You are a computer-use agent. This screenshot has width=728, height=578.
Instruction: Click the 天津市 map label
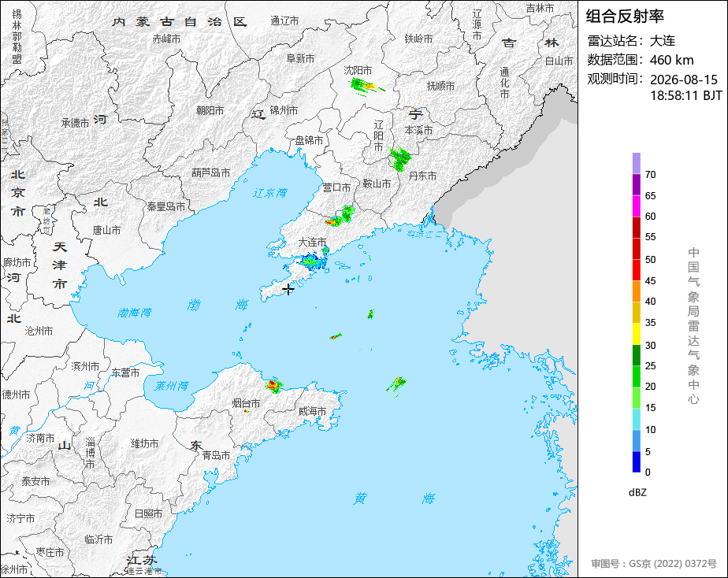(60, 265)
